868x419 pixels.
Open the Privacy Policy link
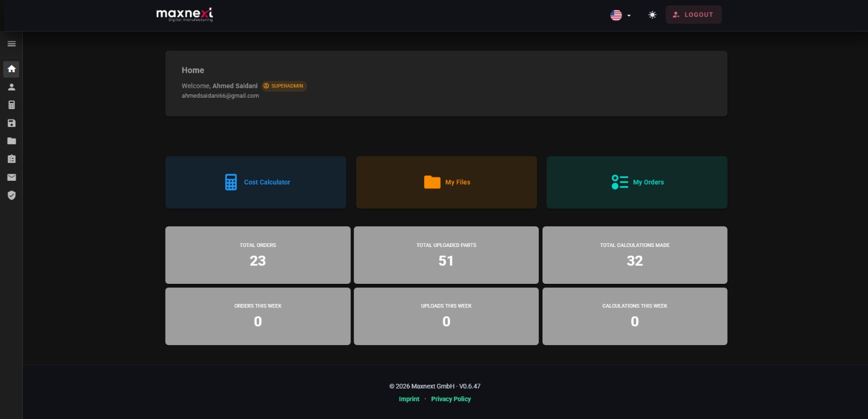click(x=451, y=399)
